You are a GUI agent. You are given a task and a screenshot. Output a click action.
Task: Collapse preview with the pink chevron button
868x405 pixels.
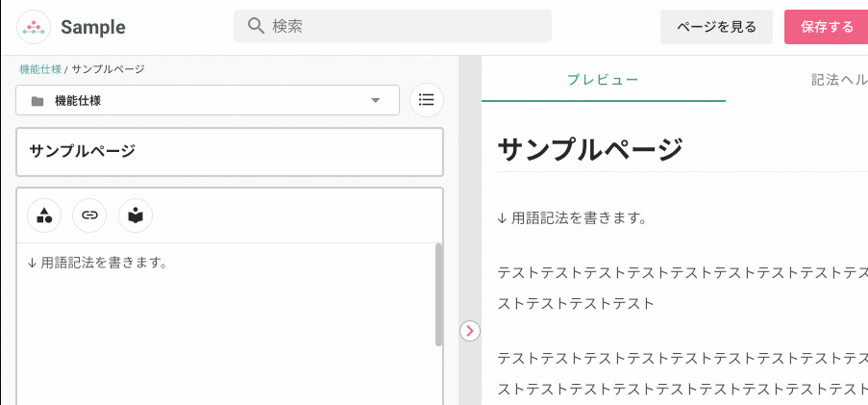[470, 331]
